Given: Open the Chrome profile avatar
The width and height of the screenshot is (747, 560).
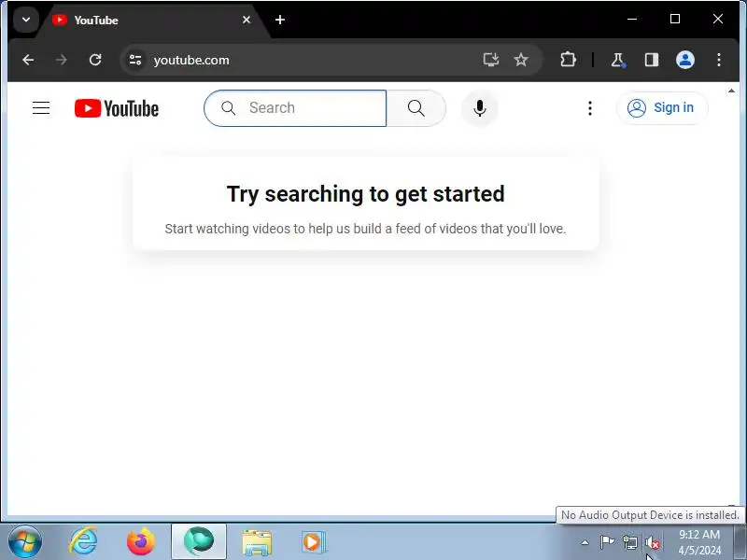Looking at the screenshot, I should (685, 60).
